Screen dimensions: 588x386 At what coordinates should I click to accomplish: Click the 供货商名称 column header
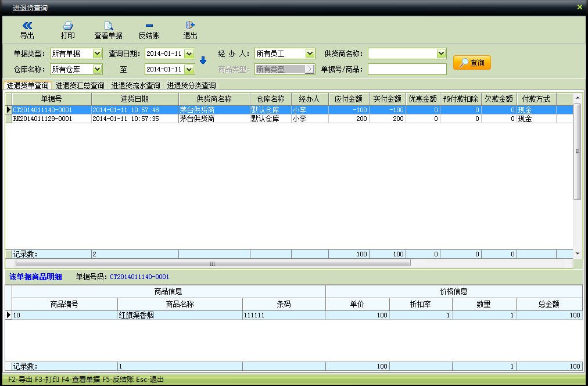[x=214, y=99]
